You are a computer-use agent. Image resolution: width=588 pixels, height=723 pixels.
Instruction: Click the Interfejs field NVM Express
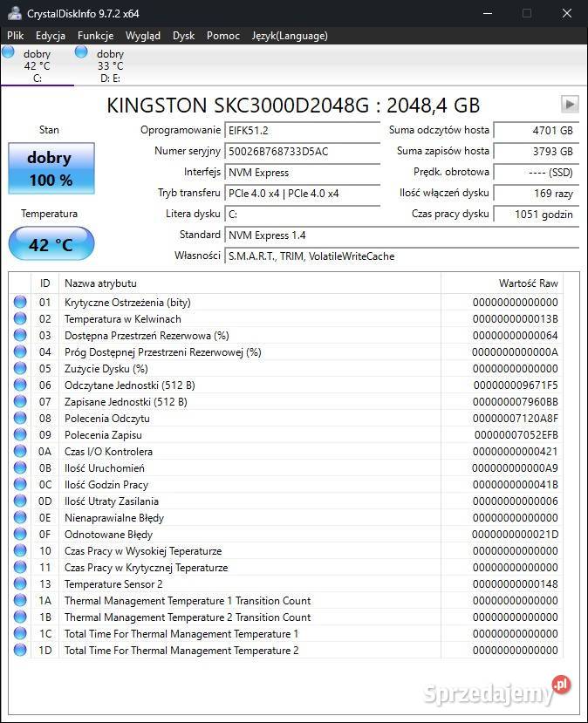(x=303, y=173)
